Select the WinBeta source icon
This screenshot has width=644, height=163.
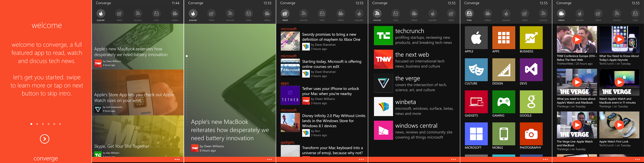pyautogui.click(x=383, y=107)
